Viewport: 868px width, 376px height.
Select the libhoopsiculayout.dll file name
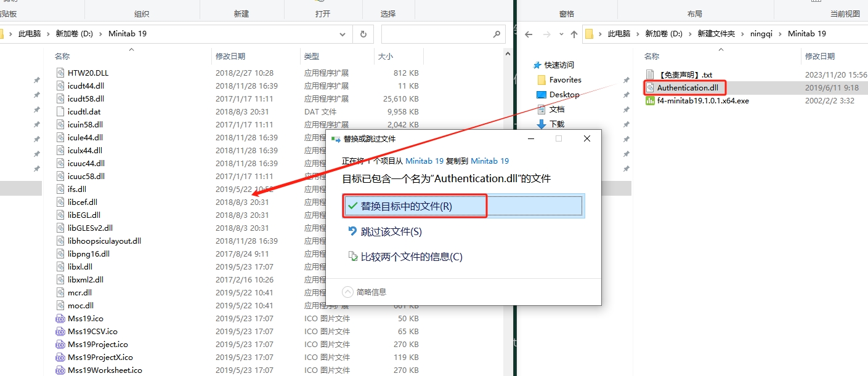pyautogui.click(x=104, y=241)
